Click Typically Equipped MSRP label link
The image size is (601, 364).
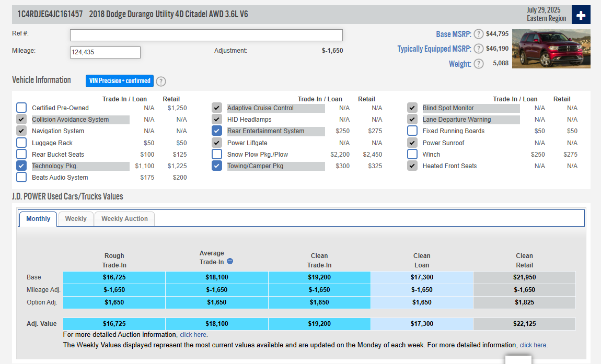pos(434,49)
